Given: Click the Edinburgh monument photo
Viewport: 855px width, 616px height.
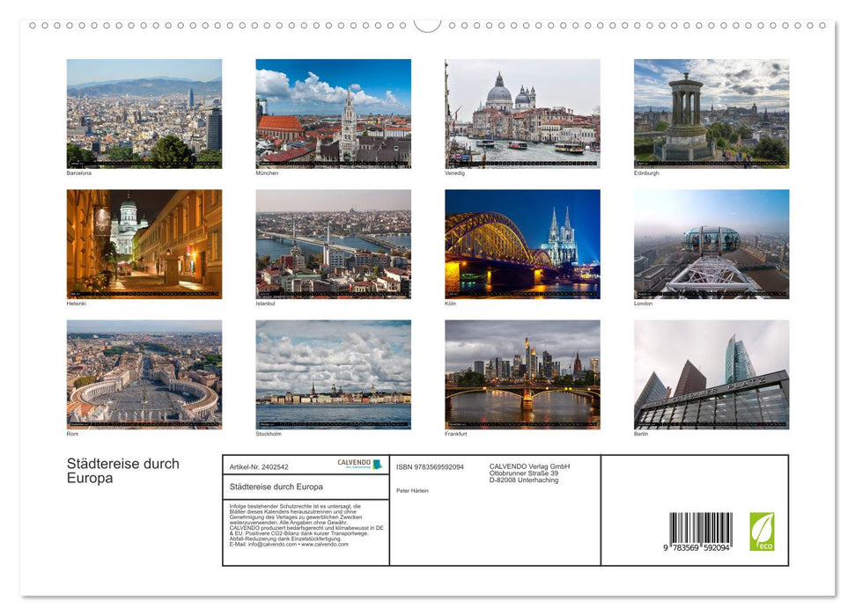Looking at the screenshot, I should pos(711,114).
